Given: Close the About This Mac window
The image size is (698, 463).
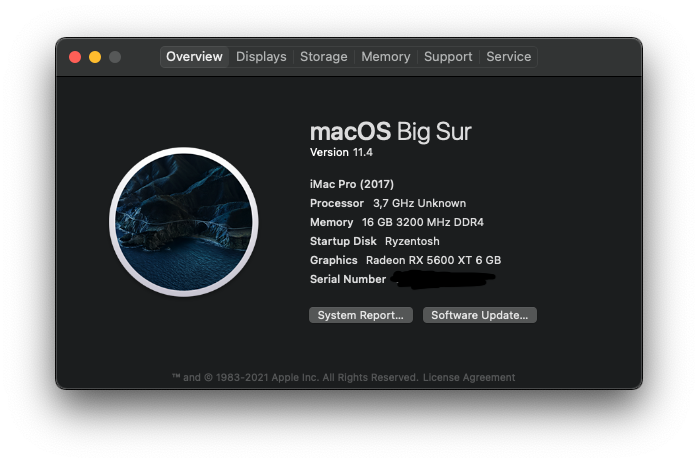Looking at the screenshot, I should click(75, 57).
